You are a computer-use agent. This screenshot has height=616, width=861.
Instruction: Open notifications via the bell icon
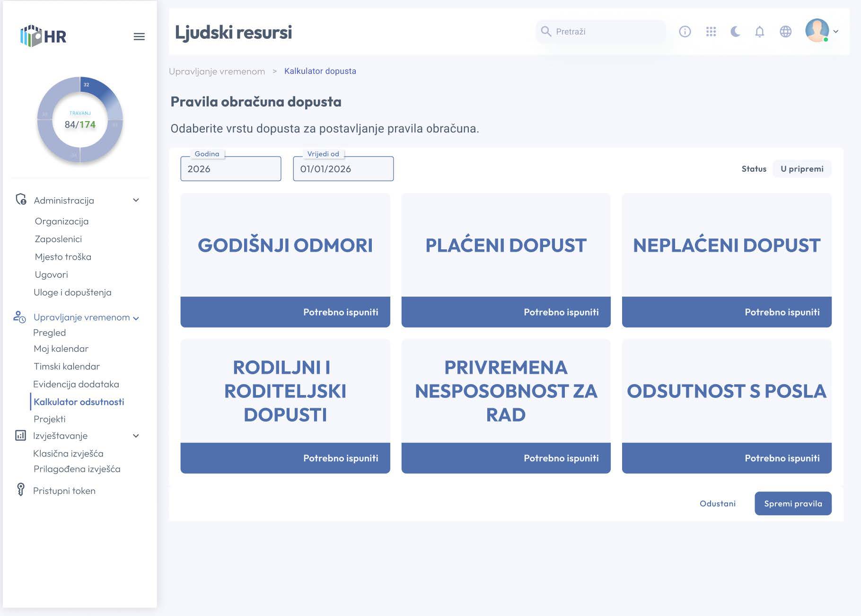[760, 31]
